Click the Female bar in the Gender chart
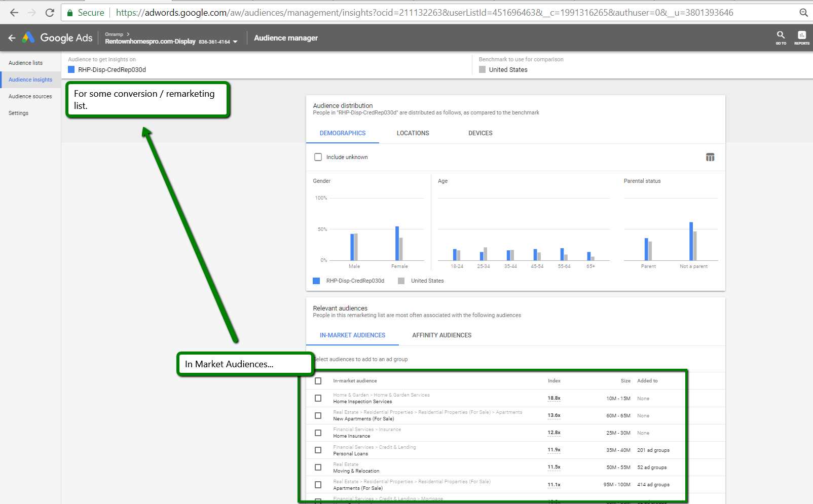This screenshot has width=813, height=504. pos(397,243)
